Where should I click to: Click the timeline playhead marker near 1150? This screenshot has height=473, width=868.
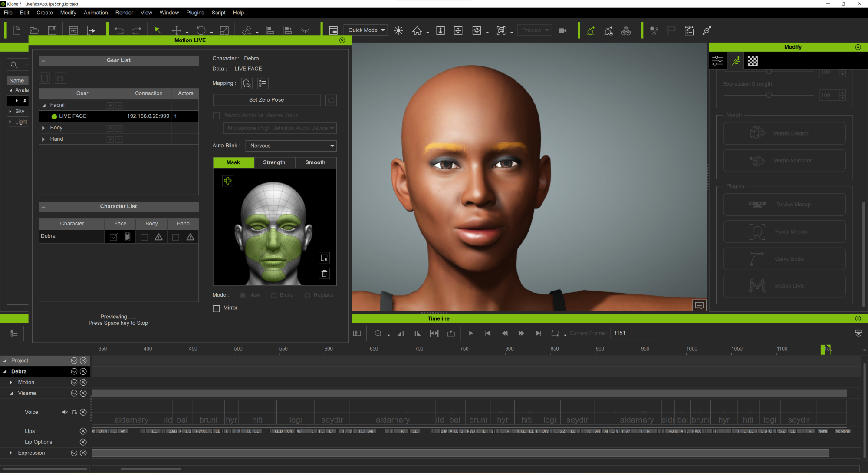(823, 350)
